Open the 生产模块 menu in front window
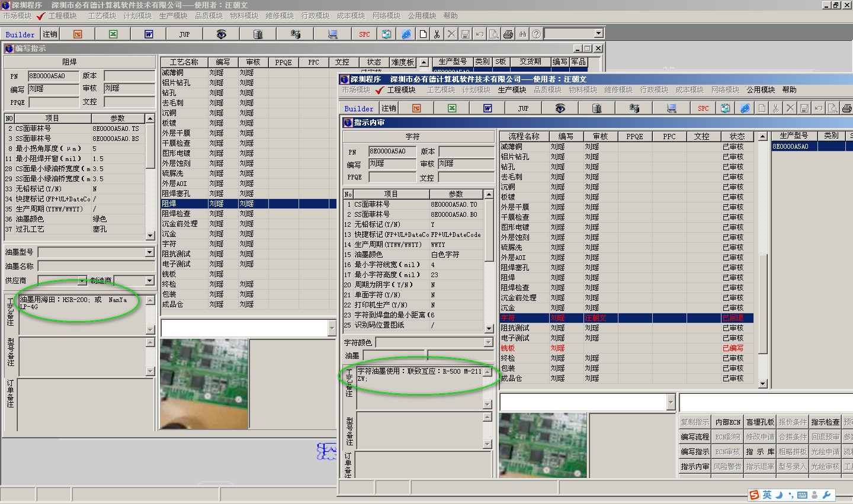The height and width of the screenshot is (504, 853). click(512, 90)
